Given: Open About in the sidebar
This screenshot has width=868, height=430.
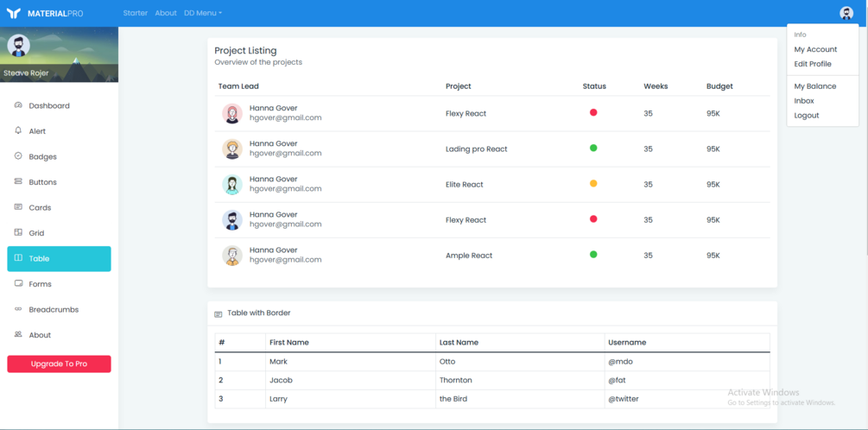Looking at the screenshot, I should [59, 335].
